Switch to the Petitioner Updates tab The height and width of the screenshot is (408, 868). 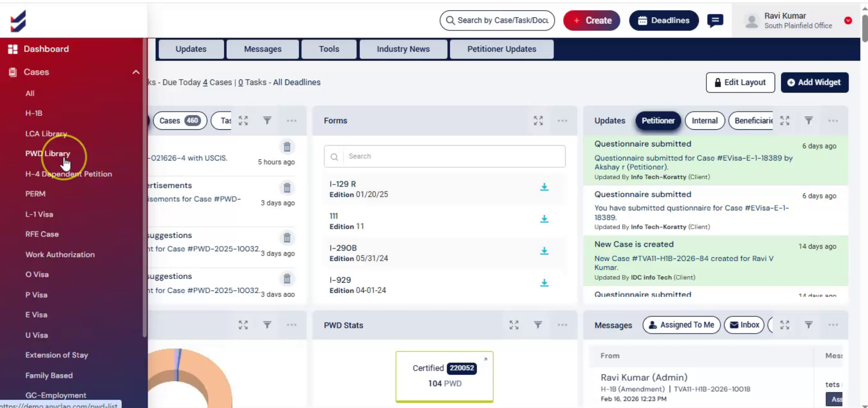(502, 49)
